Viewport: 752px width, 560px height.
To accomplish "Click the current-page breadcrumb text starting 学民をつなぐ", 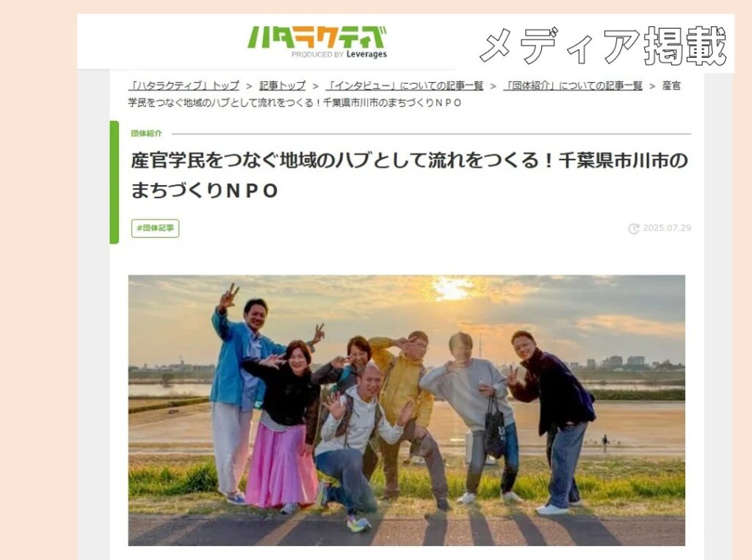I will click(295, 103).
